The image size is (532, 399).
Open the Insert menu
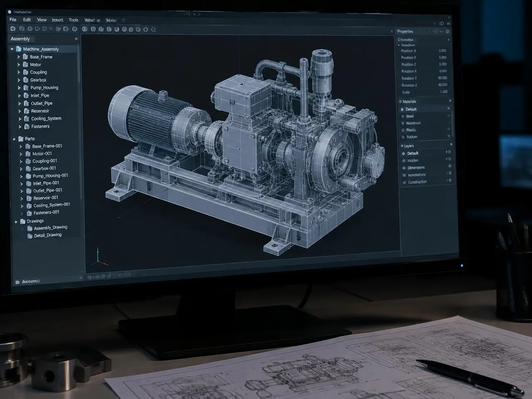[57, 20]
